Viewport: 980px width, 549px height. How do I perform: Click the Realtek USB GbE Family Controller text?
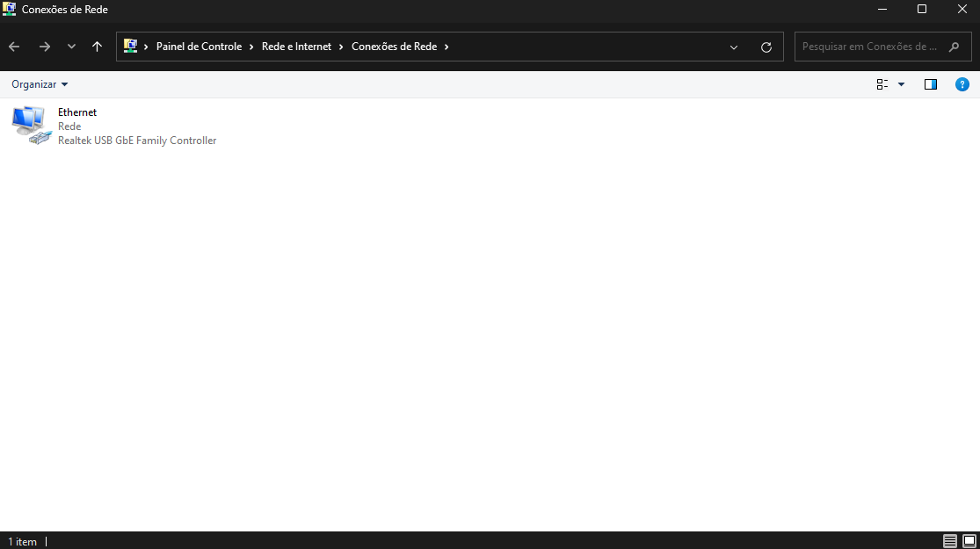point(137,141)
